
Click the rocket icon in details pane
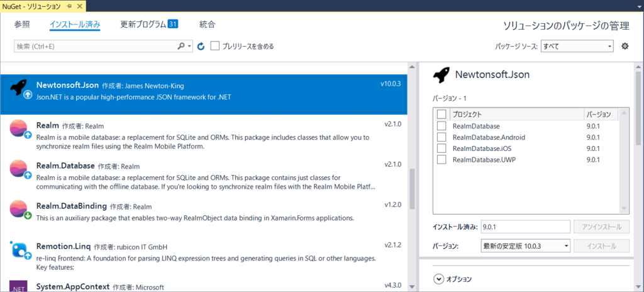[x=441, y=74]
